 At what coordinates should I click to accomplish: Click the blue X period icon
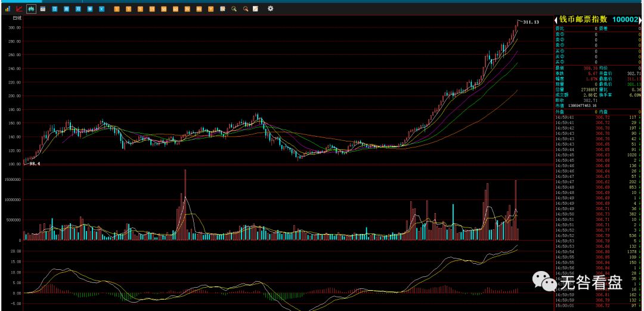click(x=102, y=8)
